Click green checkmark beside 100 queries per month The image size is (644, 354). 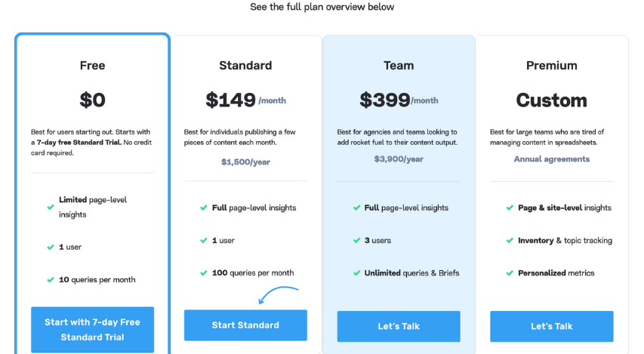coord(204,273)
